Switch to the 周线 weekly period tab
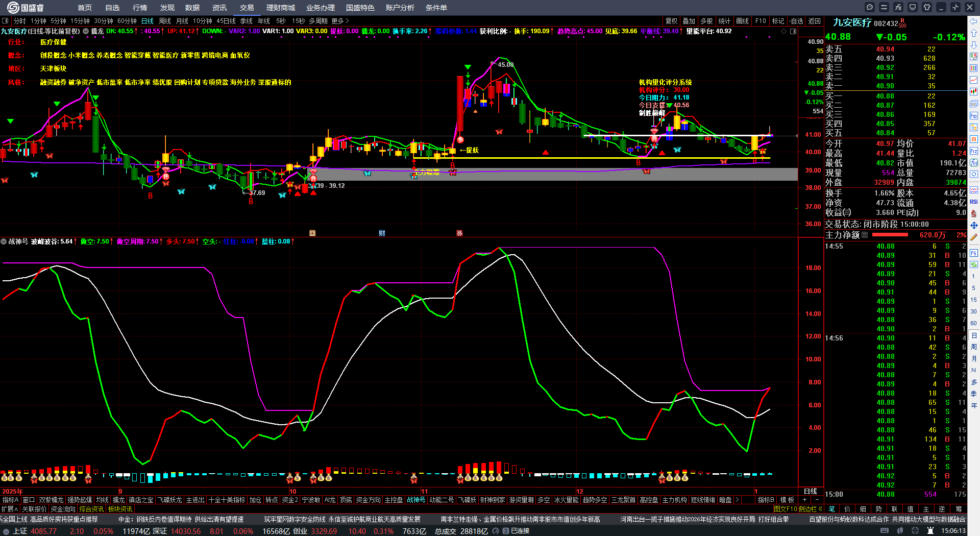Viewport: 980px width, 536px height. click(x=165, y=21)
